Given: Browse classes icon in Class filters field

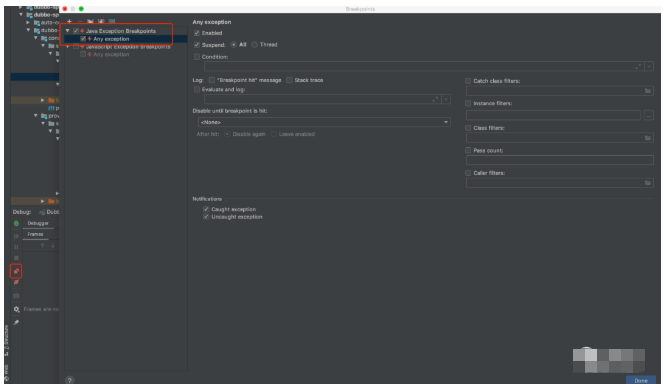Looking at the screenshot, I should click(x=648, y=138).
